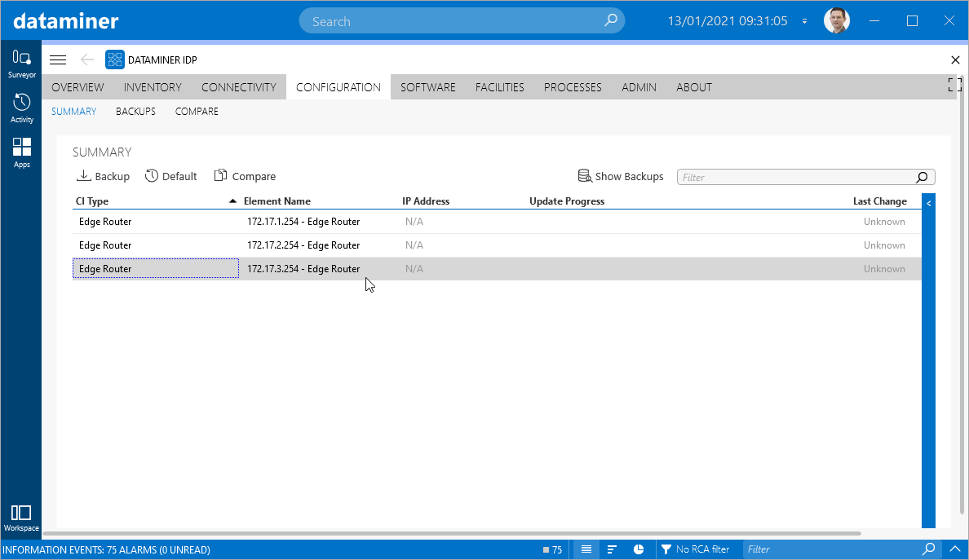The height and width of the screenshot is (560, 969).
Task: Click the DataMiner IDP app icon
Action: click(x=115, y=60)
